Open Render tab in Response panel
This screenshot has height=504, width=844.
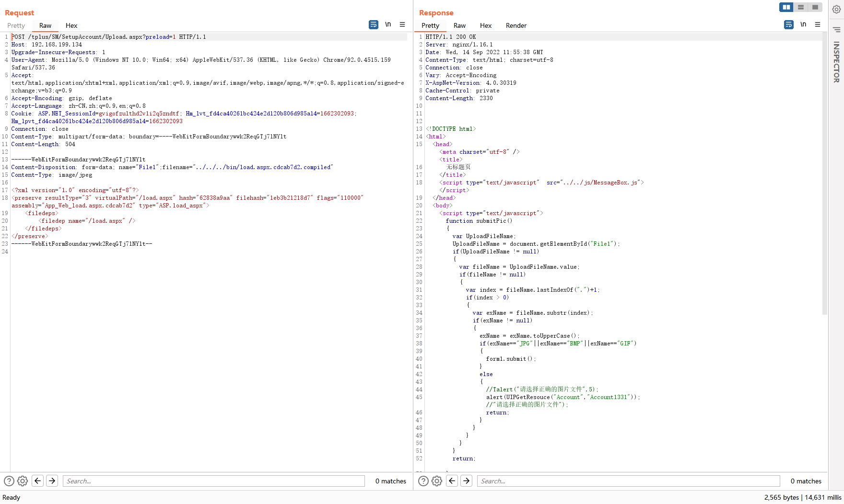coord(516,25)
